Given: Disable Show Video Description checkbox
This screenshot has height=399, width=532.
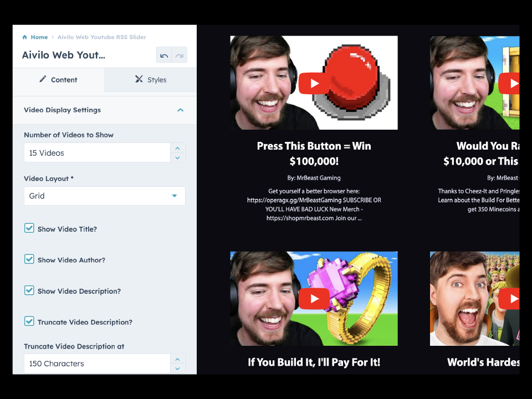Looking at the screenshot, I should 29,290.
